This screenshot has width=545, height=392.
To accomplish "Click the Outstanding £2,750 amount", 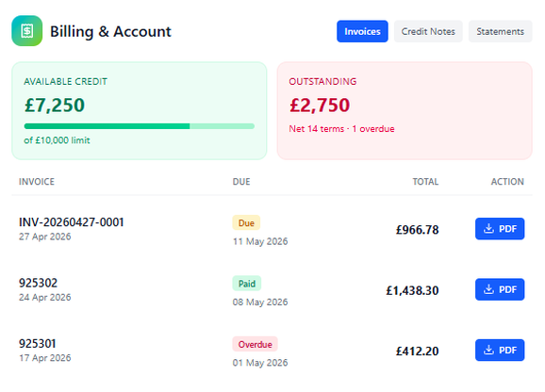I will [x=320, y=105].
